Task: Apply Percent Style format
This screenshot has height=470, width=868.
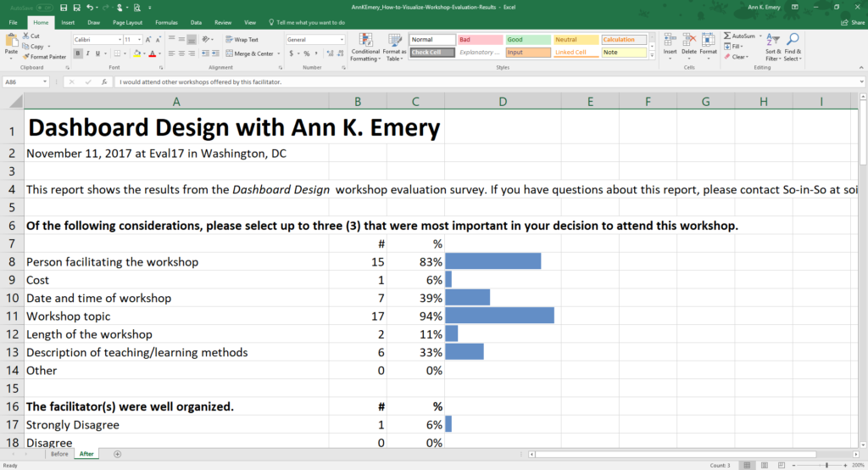Action: [307, 53]
